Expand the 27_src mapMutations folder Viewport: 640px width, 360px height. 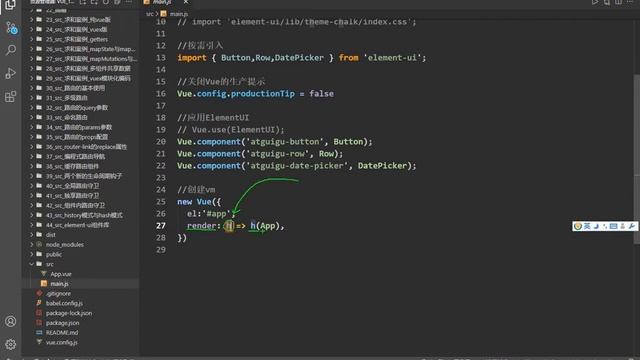[91, 59]
